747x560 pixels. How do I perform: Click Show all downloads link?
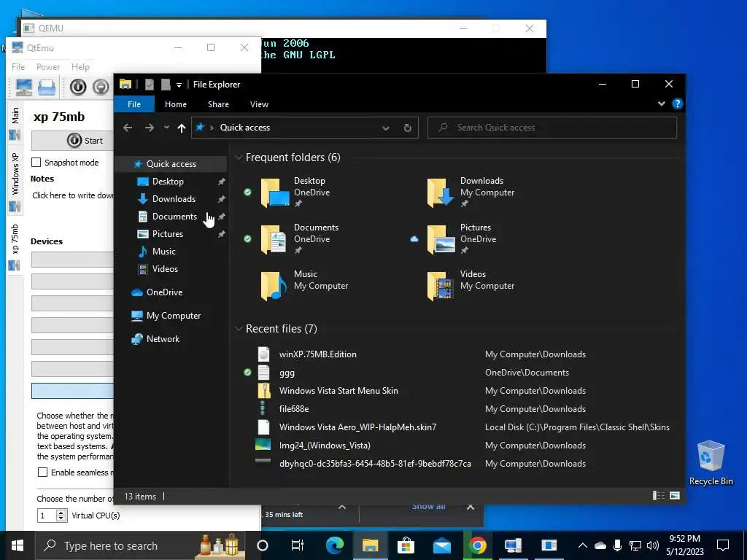(x=428, y=507)
